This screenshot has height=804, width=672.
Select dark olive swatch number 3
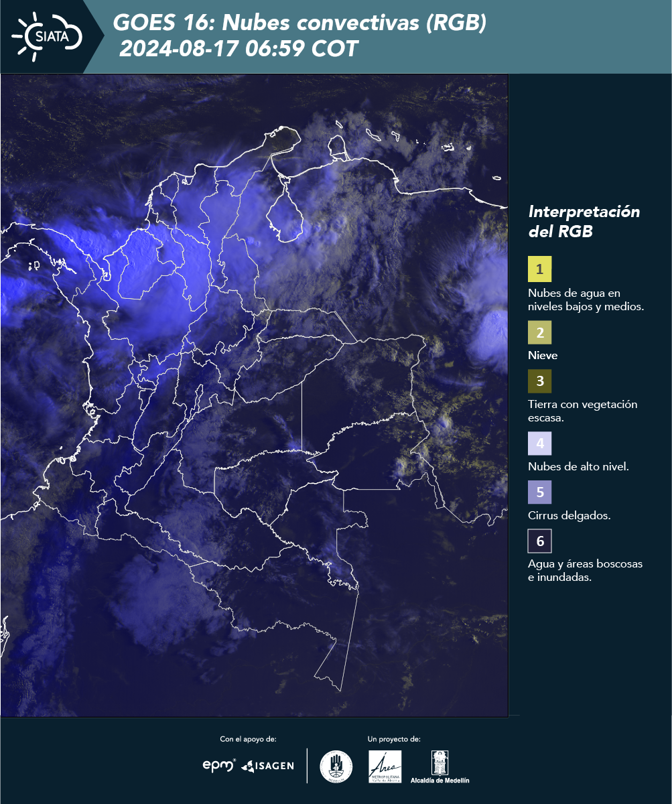coord(539,381)
